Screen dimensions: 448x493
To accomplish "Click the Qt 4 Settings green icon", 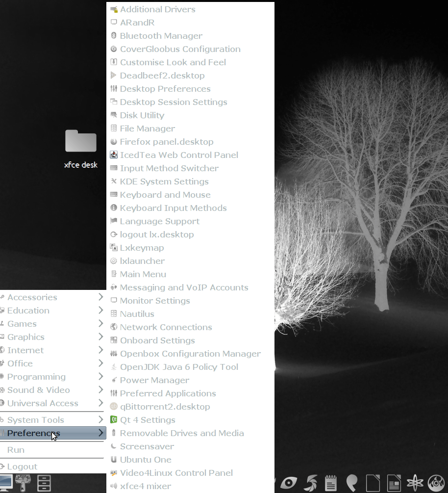I will [114, 420].
